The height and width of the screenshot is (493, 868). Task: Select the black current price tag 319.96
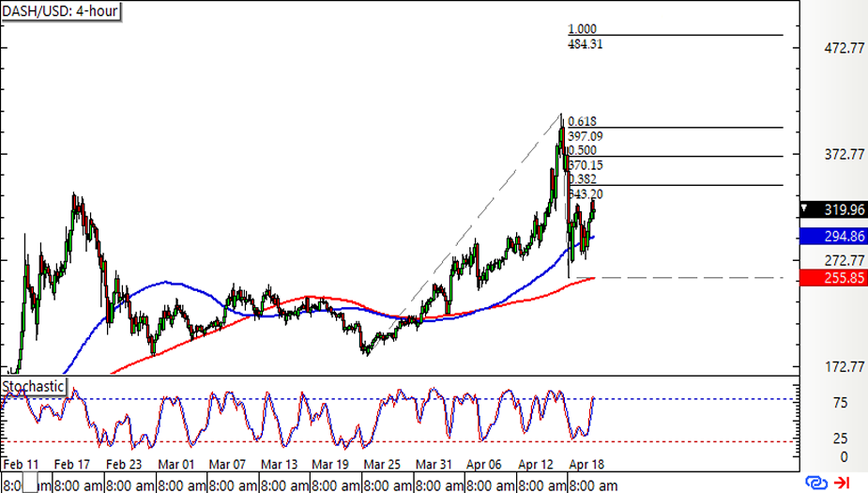click(x=834, y=209)
